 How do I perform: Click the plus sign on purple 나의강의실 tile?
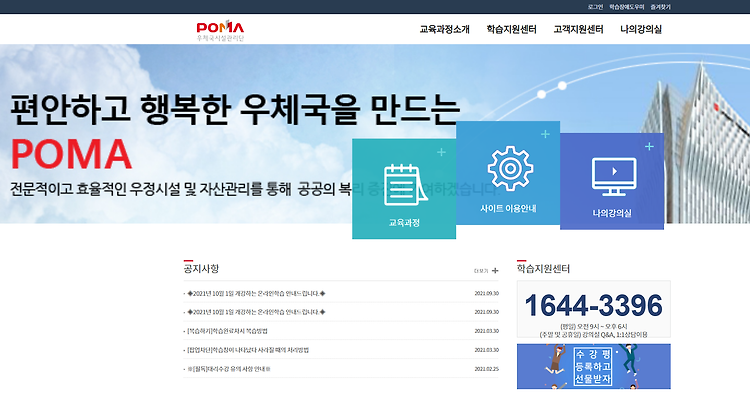coord(649,146)
